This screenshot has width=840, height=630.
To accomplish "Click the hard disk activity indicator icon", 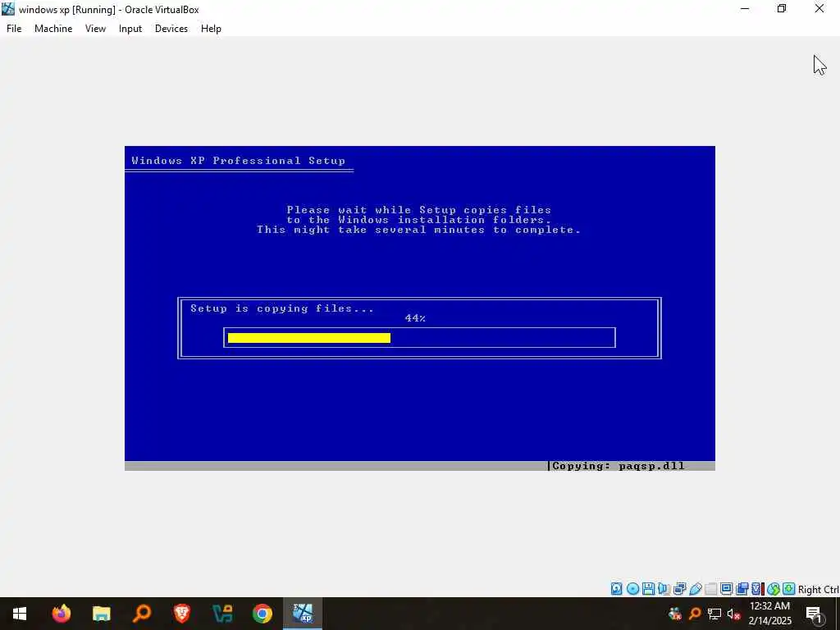I will coord(617,589).
